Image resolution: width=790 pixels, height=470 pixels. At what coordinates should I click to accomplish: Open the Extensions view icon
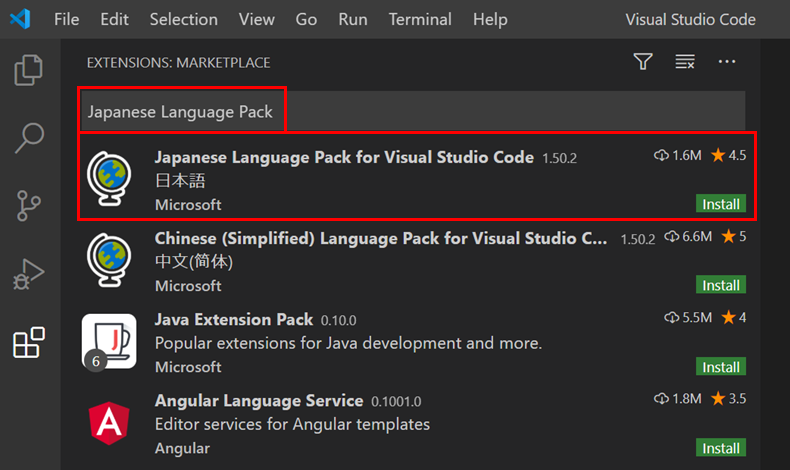[29, 342]
